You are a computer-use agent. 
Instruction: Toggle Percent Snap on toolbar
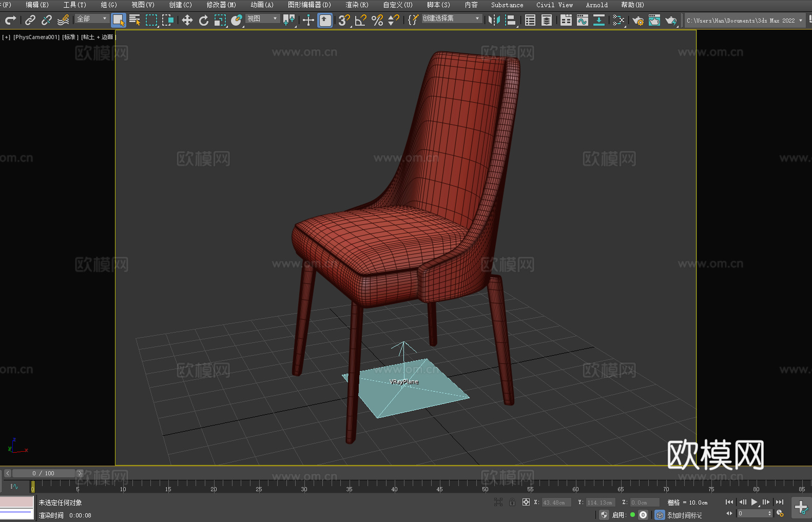377,20
